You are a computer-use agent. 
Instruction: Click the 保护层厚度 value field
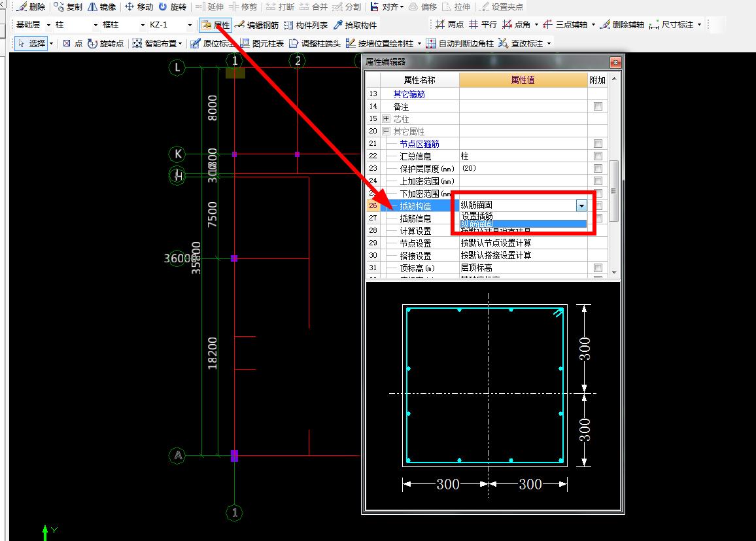[523, 168]
